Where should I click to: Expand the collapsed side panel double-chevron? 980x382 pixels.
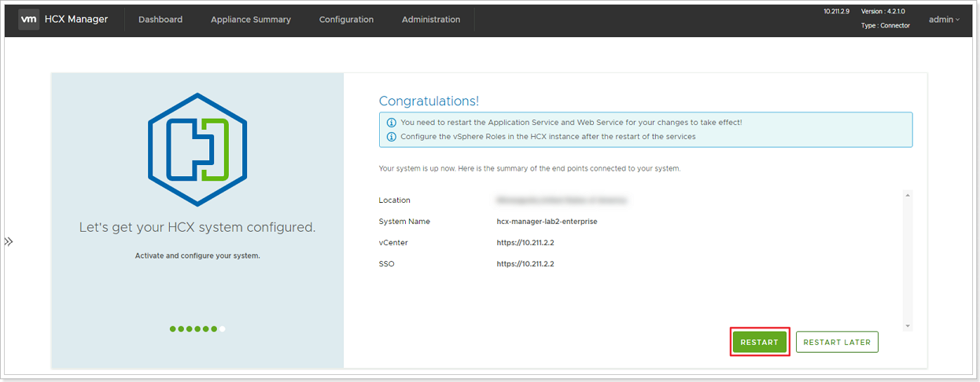[x=9, y=241]
